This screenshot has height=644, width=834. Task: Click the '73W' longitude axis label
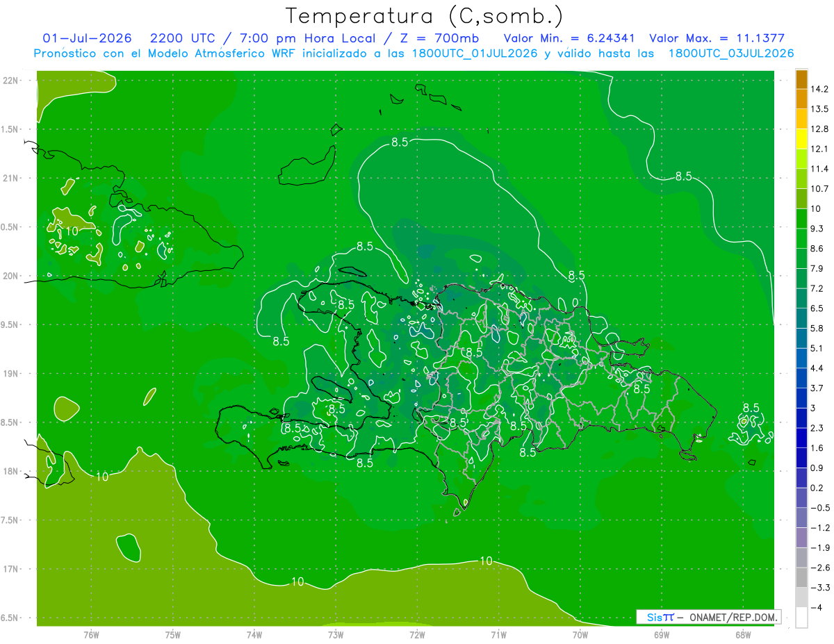336,635
